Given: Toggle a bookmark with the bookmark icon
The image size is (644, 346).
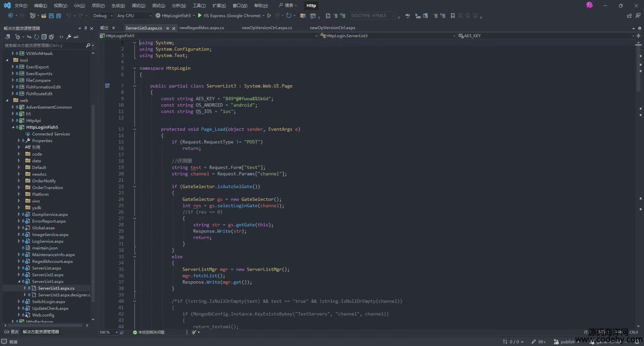Looking at the screenshot, I should [452, 16].
